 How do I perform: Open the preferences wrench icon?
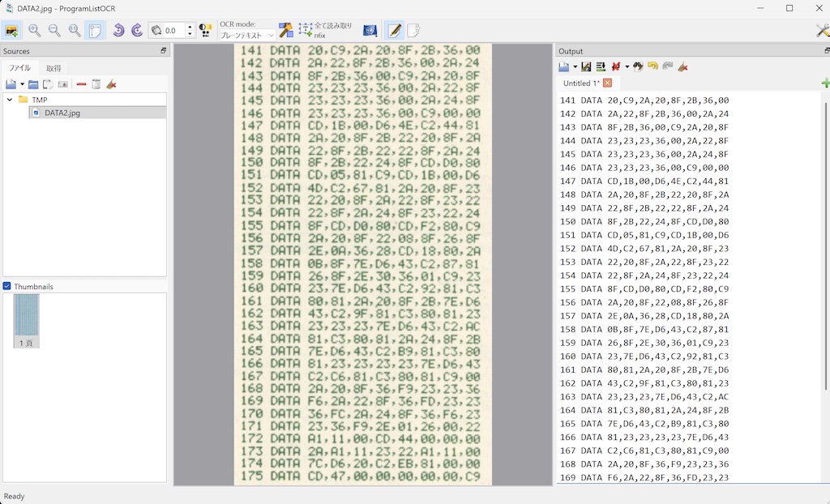click(822, 30)
